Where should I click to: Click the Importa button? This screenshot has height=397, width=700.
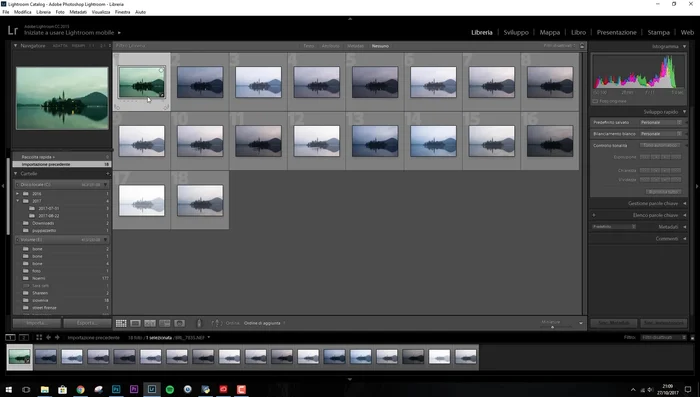tap(36, 323)
